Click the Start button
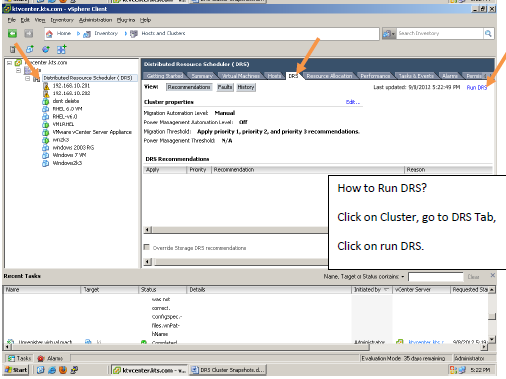The width and height of the screenshot is (506, 379). [16, 370]
